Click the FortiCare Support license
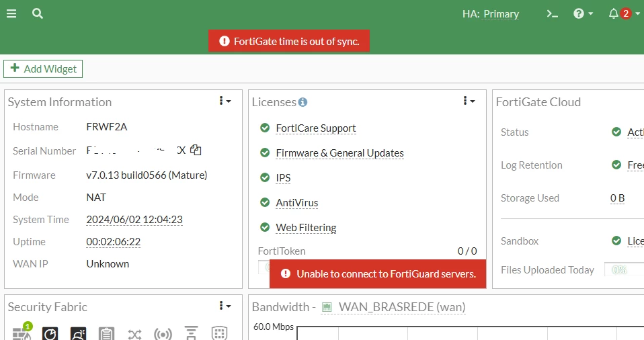Viewport: 644px width, 340px height. 316,128
